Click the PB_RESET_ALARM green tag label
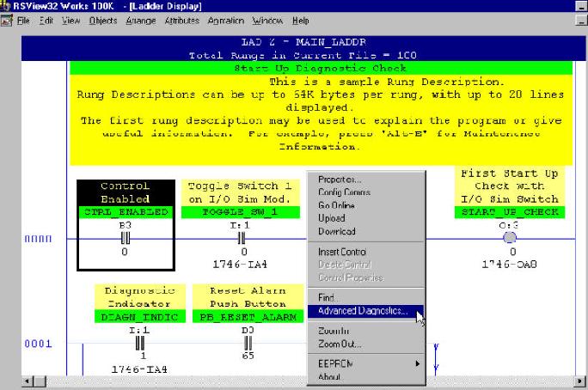Image resolution: width=588 pixels, height=390 pixels. (248, 317)
